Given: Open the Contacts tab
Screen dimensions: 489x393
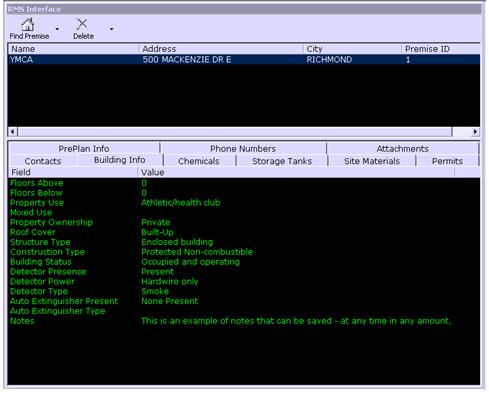Looking at the screenshot, I should click(x=43, y=161).
